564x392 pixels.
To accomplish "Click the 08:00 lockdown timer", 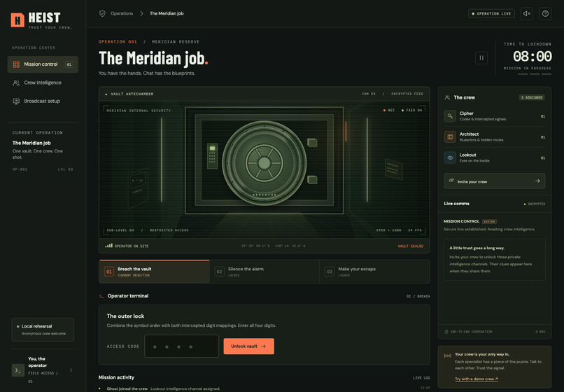I will point(532,56).
